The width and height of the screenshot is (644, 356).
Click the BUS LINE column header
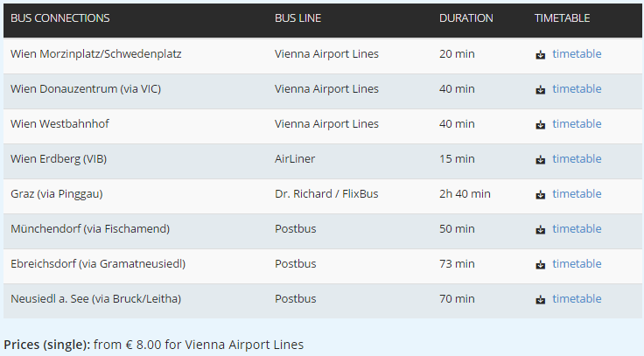tap(297, 18)
